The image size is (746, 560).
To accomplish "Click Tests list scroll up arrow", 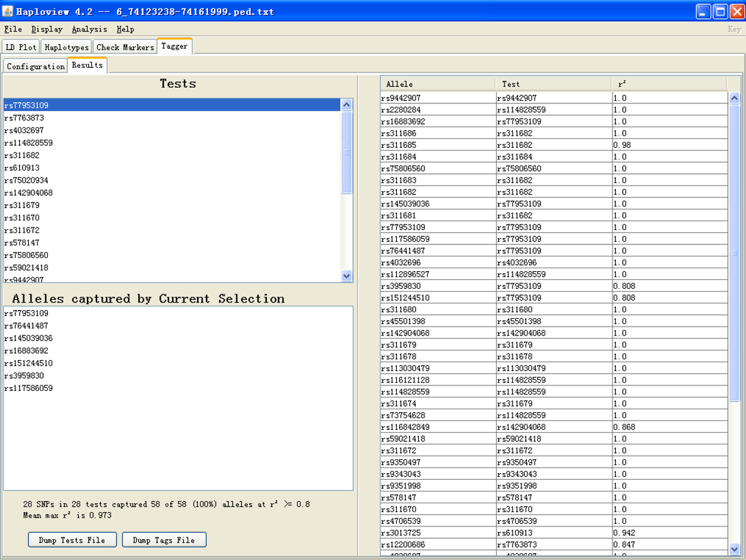I will pos(346,104).
